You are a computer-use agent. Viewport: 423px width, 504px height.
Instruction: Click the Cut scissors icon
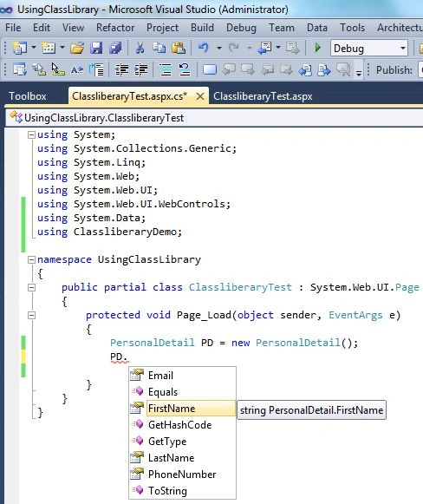(140, 49)
